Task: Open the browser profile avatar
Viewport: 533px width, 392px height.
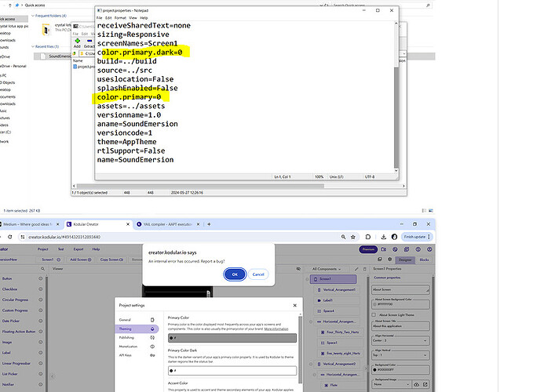Action: (394, 237)
